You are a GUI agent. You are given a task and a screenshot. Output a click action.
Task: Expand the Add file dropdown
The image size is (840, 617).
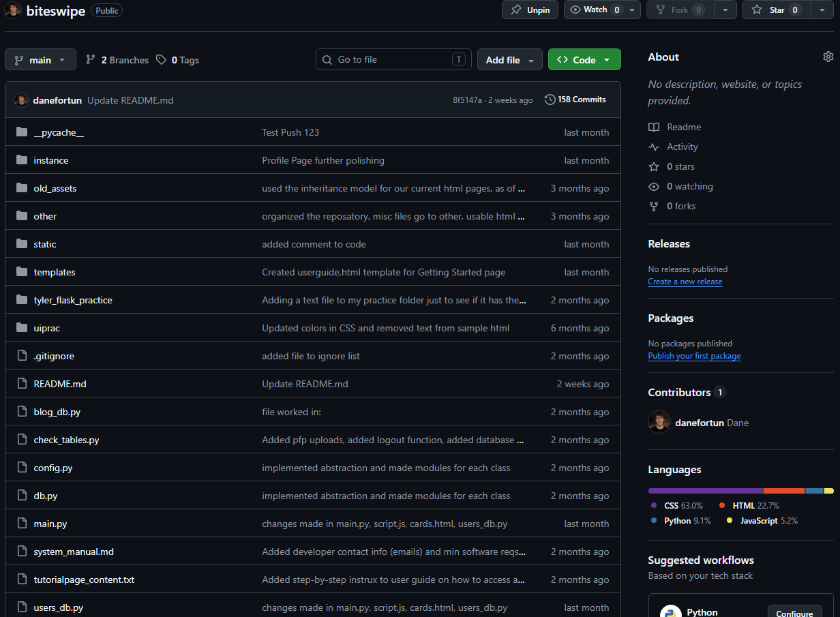510,60
